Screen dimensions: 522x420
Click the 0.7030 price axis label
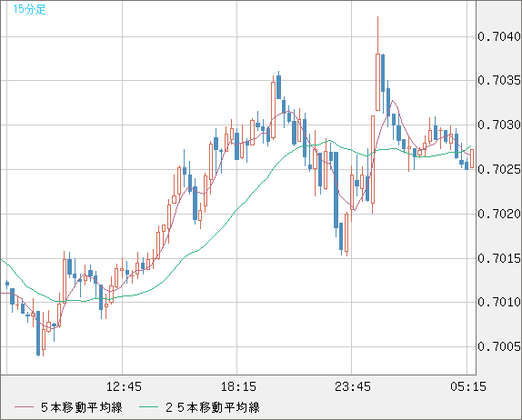click(499, 125)
